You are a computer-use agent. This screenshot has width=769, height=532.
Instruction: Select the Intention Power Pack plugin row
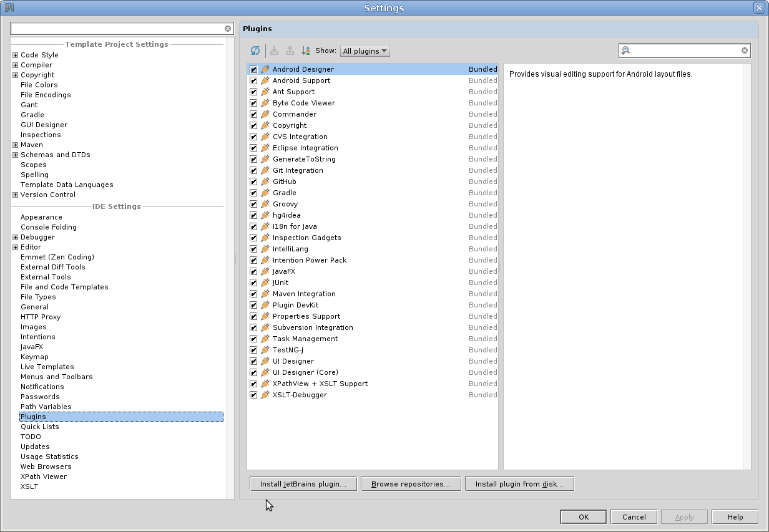[373, 260]
